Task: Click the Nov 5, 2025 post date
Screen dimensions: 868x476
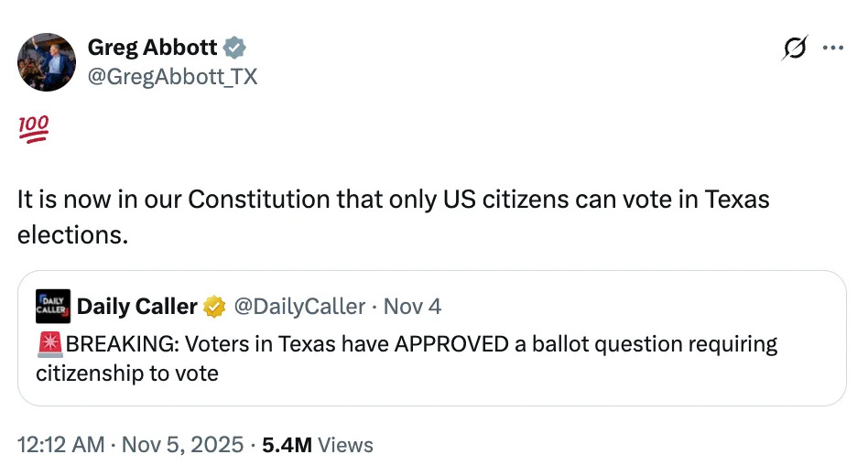Action: click(181, 445)
